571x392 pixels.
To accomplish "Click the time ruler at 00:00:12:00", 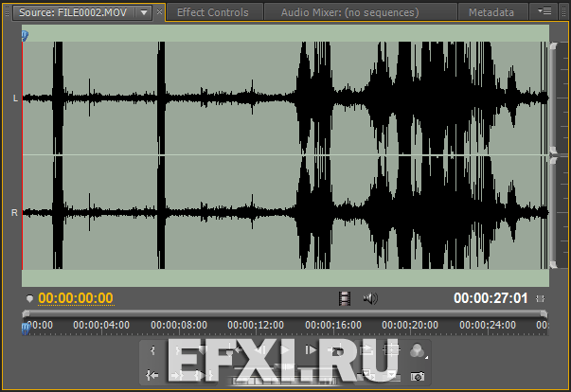I will click(x=256, y=325).
